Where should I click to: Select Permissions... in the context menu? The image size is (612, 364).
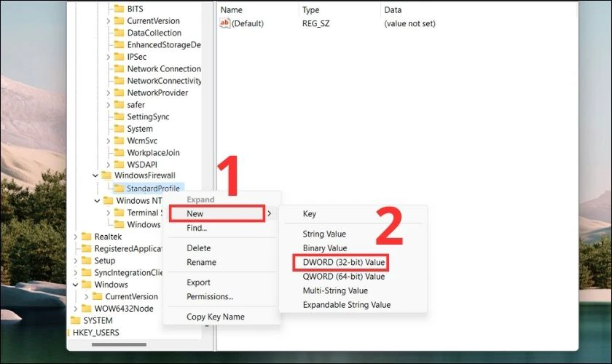click(x=210, y=296)
